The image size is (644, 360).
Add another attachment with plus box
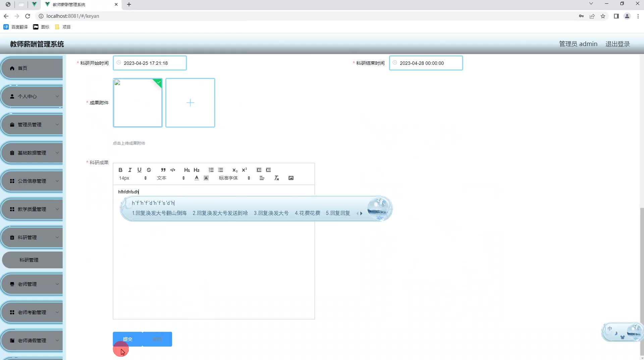click(190, 103)
